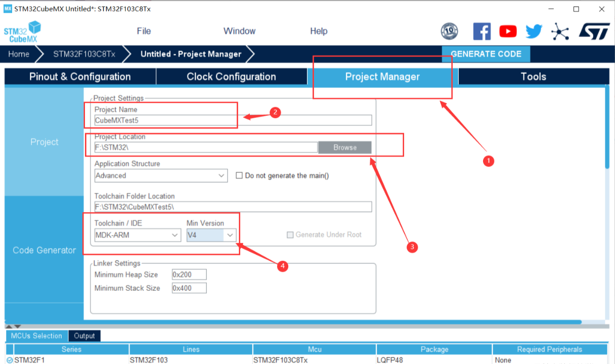
Task: Switch to Output tab
Action: tap(84, 336)
